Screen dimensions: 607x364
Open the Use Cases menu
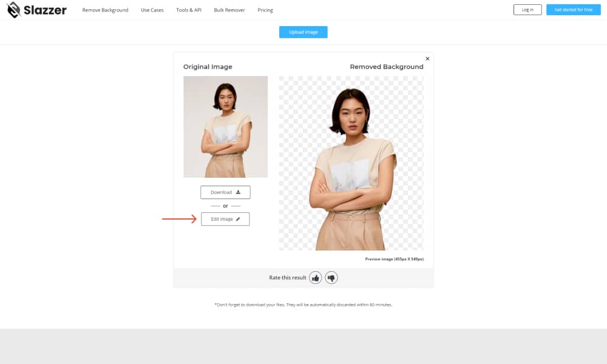152,10
